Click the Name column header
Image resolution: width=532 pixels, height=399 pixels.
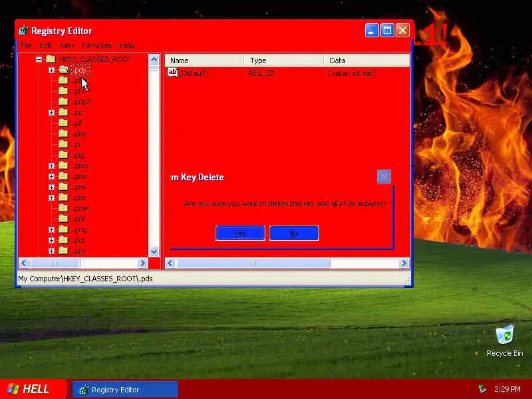pyautogui.click(x=204, y=61)
